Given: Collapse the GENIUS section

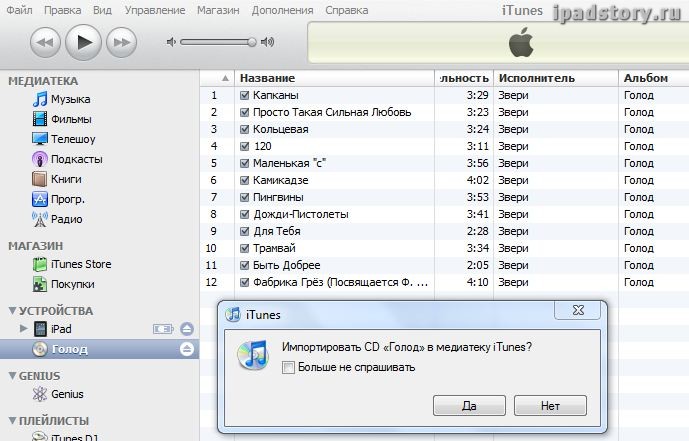Looking at the screenshot, I should pyautogui.click(x=12, y=376).
